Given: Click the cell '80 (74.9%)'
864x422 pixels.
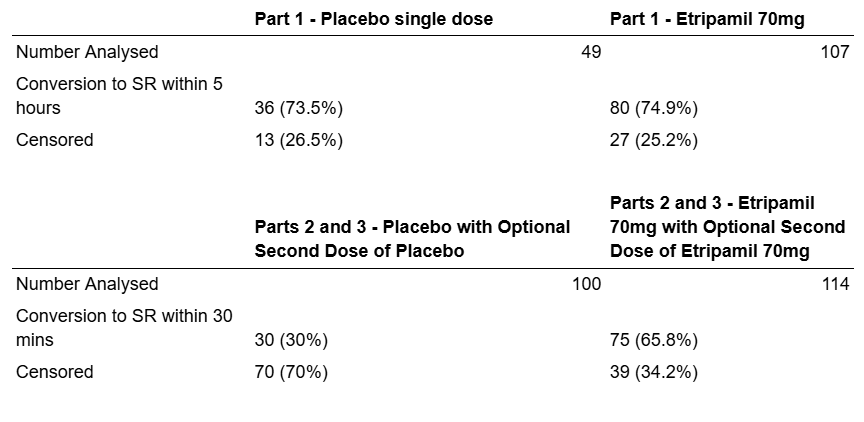Looking at the screenshot, I should coord(654,108).
